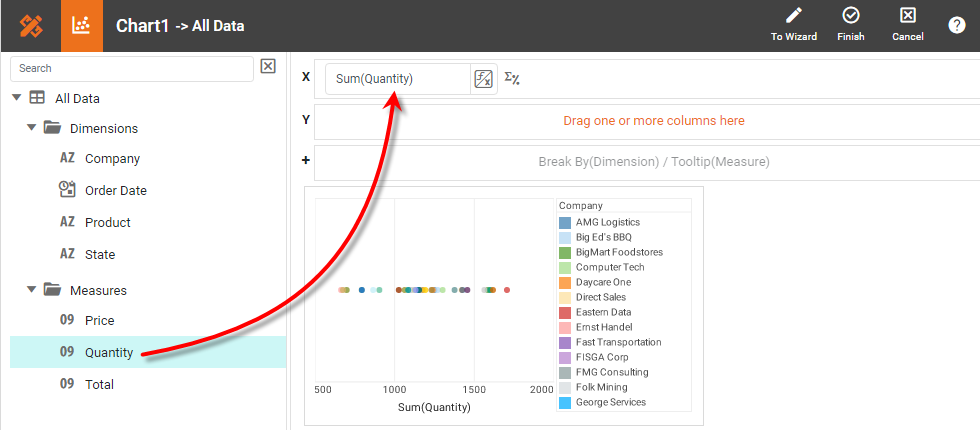This screenshot has height=430, width=980.
Task: Click the sigma percent aggregate icon
Action: [512, 79]
